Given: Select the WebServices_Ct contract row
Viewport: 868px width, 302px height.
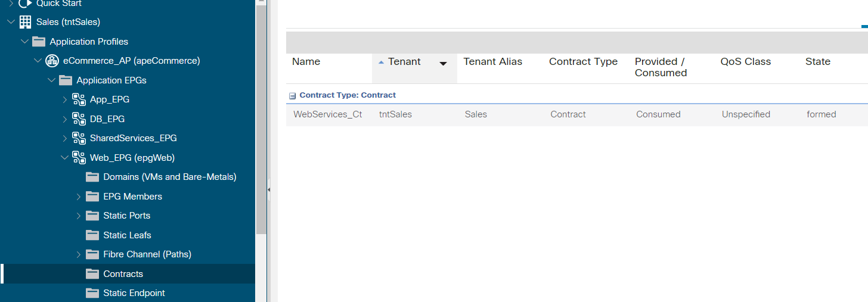Looking at the screenshot, I should [x=577, y=114].
